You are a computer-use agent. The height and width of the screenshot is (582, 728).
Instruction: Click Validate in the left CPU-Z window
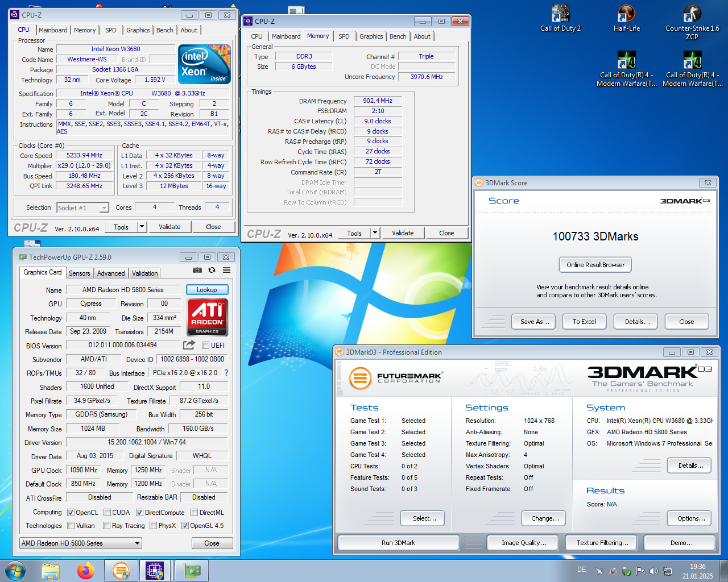[x=169, y=227]
